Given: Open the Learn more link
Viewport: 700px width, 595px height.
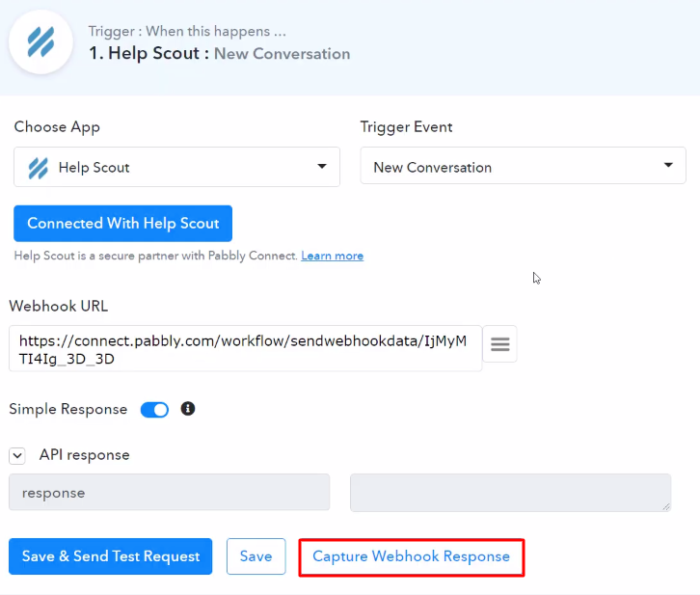Looking at the screenshot, I should pyautogui.click(x=332, y=256).
